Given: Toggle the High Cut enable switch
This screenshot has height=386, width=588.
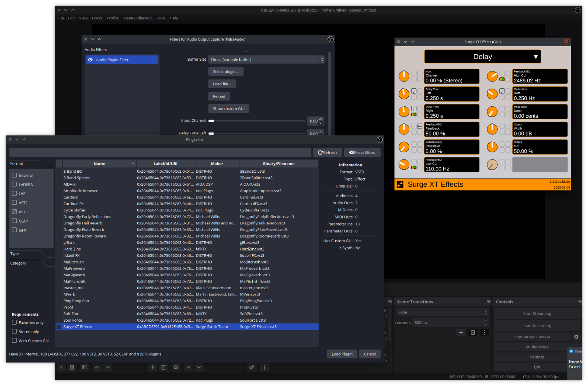Looking at the screenshot, I should pyautogui.click(x=502, y=79).
